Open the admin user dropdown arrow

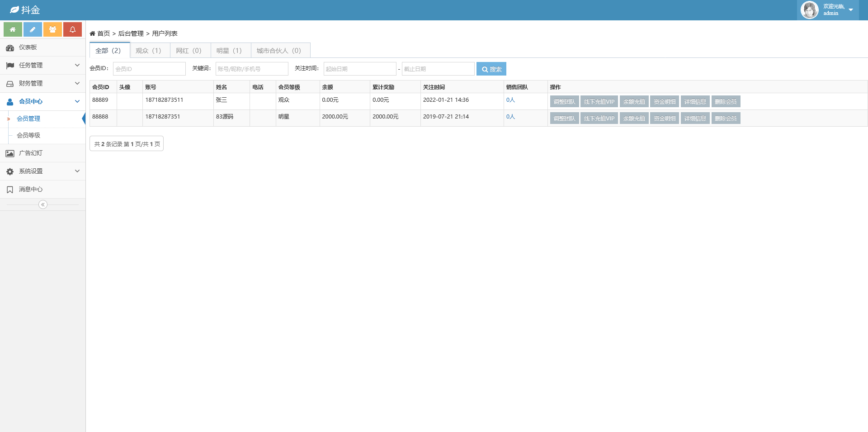[x=851, y=10]
